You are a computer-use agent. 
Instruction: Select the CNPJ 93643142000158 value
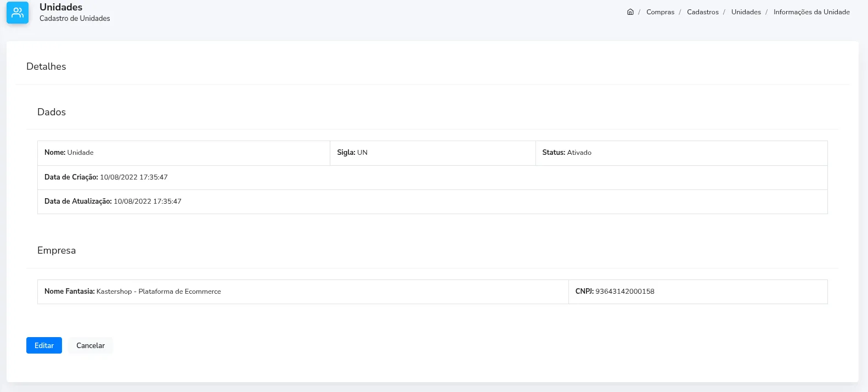(x=625, y=292)
